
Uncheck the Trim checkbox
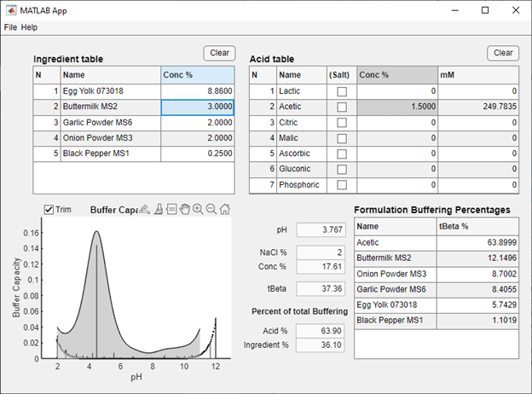(x=49, y=210)
